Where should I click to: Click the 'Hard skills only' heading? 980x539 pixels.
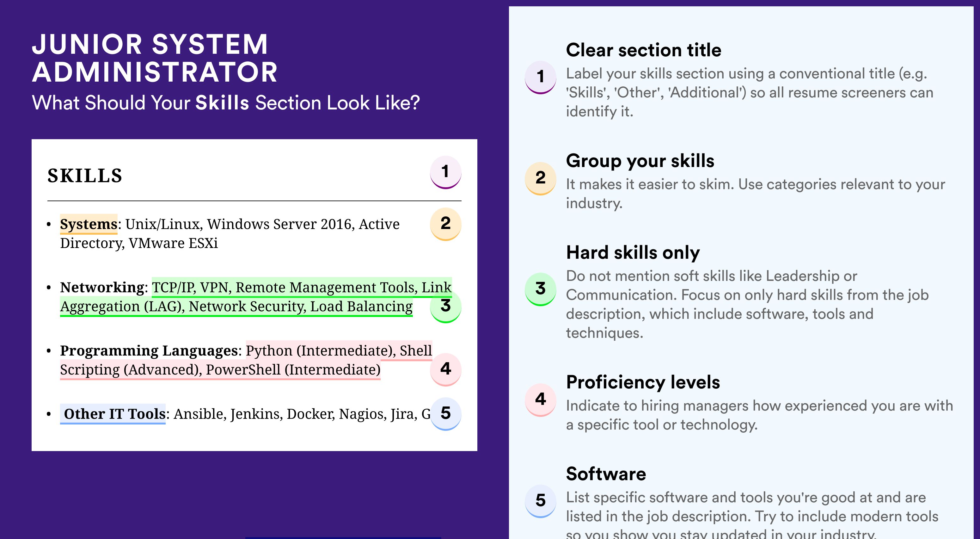pyautogui.click(x=633, y=252)
